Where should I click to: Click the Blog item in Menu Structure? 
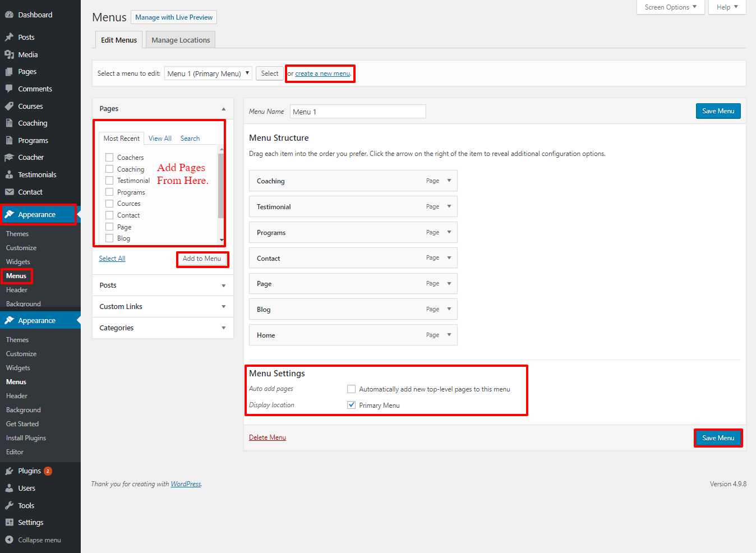point(353,310)
